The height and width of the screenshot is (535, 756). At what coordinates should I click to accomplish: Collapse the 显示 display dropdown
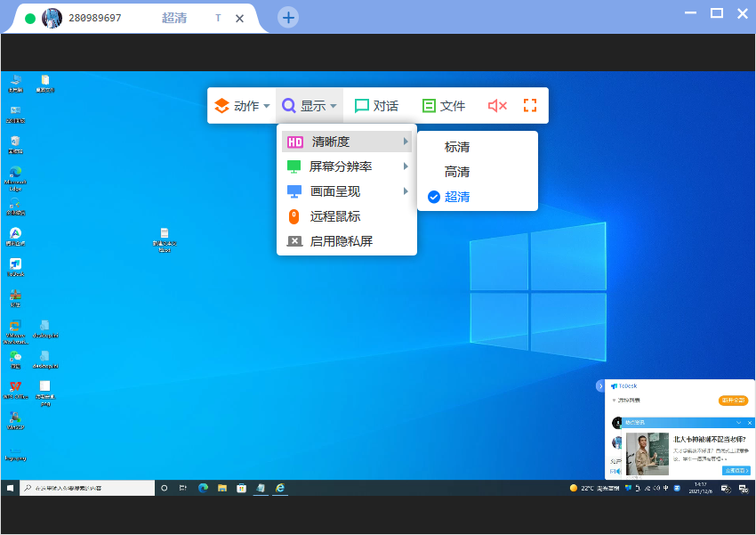point(309,106)
